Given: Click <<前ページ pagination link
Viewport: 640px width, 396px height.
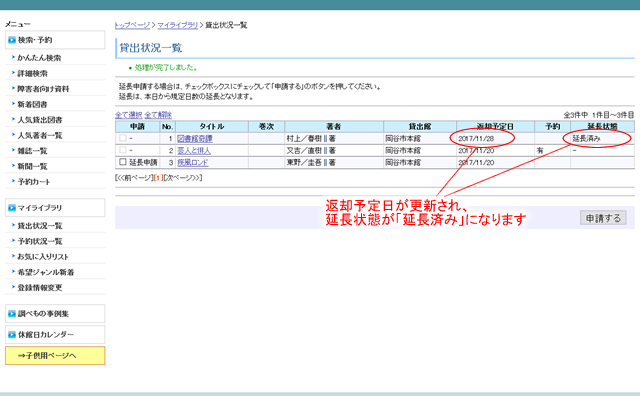Looking at the screenshot, I should pyautogui.click(x=134, y=178).
